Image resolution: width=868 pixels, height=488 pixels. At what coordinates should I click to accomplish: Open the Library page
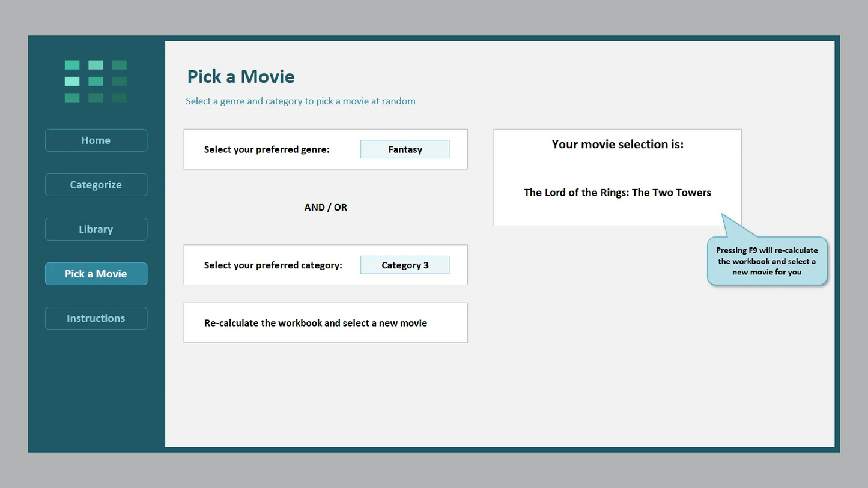pyautogui.click(x=96, y=229)
